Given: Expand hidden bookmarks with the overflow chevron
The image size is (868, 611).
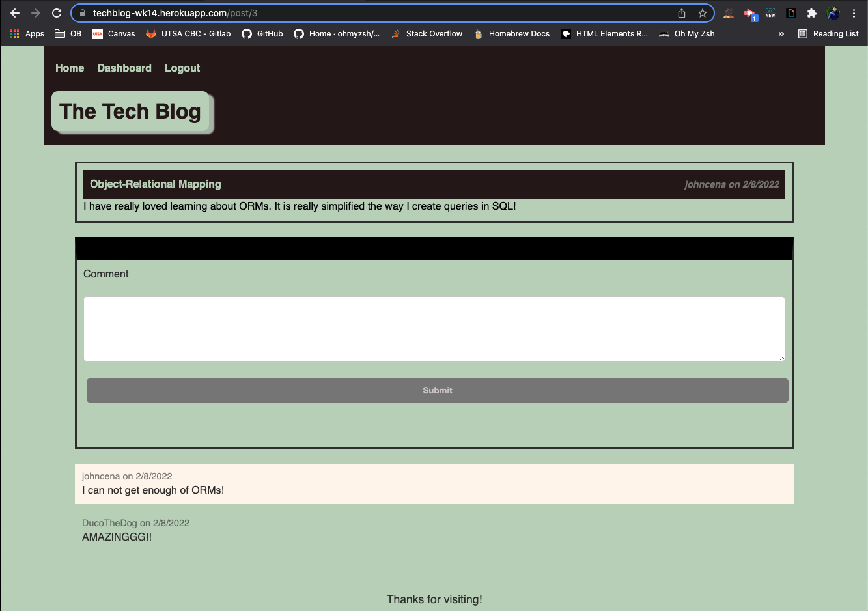Looking at the screenshot, I should click(781, 33).
